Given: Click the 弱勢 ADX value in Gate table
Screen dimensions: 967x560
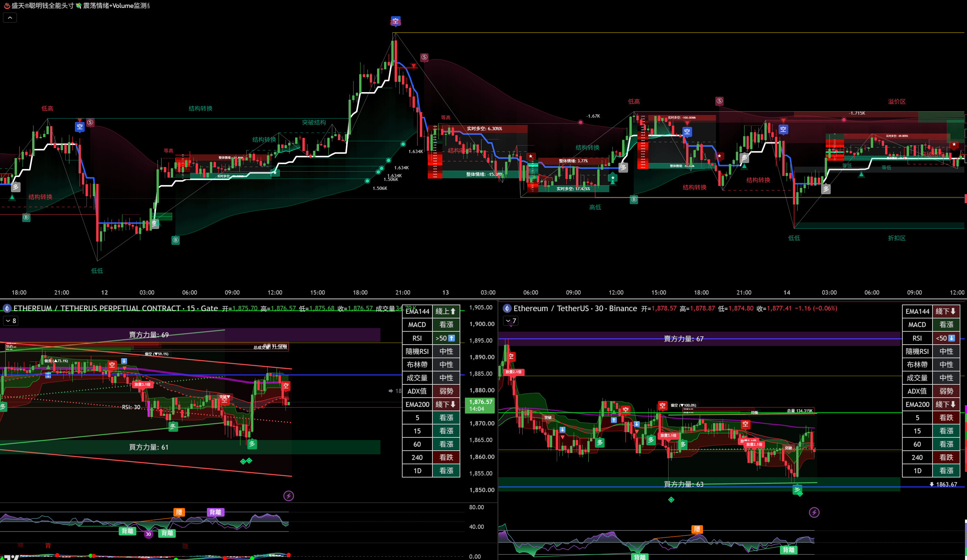Looking at the screenshot, I should tap(446, 391).
